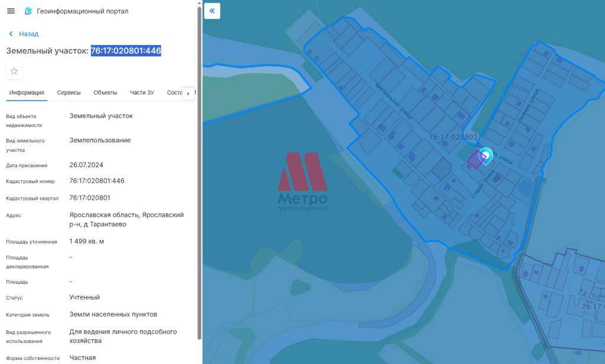Select the Части ЗУ tab

(142, 93)
